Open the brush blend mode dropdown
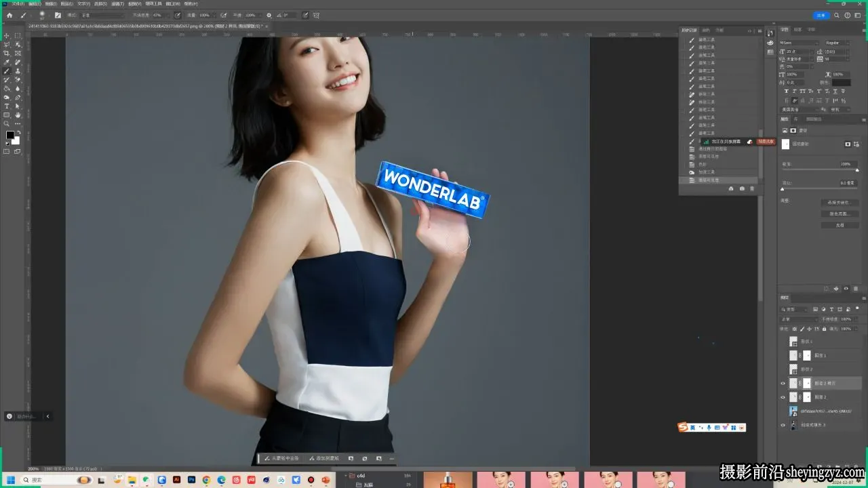 [x=102, y=15]
